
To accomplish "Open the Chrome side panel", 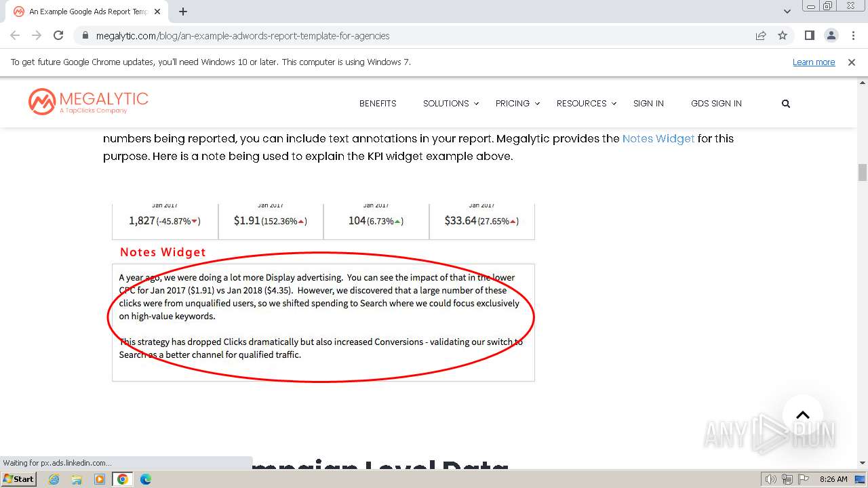I will pos(809,35).
